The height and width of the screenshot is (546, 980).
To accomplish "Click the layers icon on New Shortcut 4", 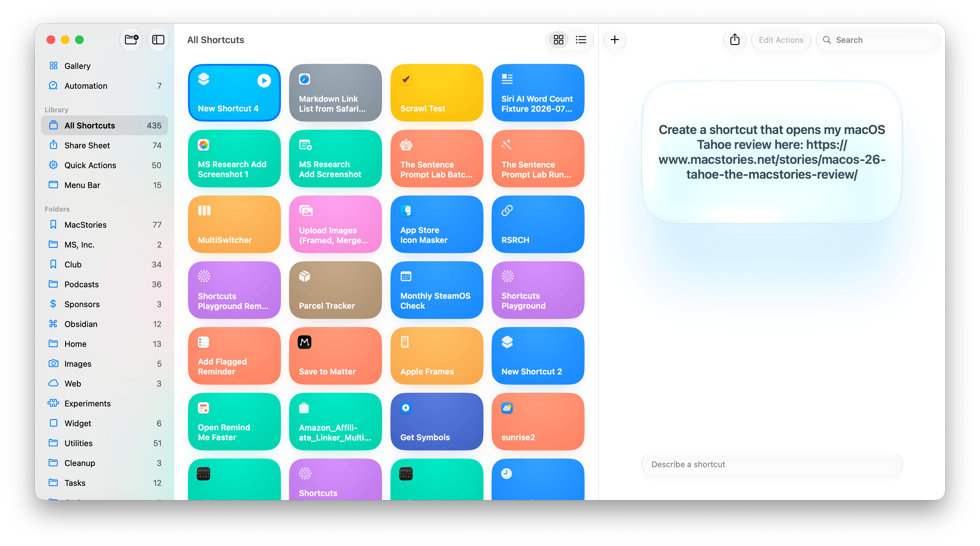I will click(x=203, y=79).
